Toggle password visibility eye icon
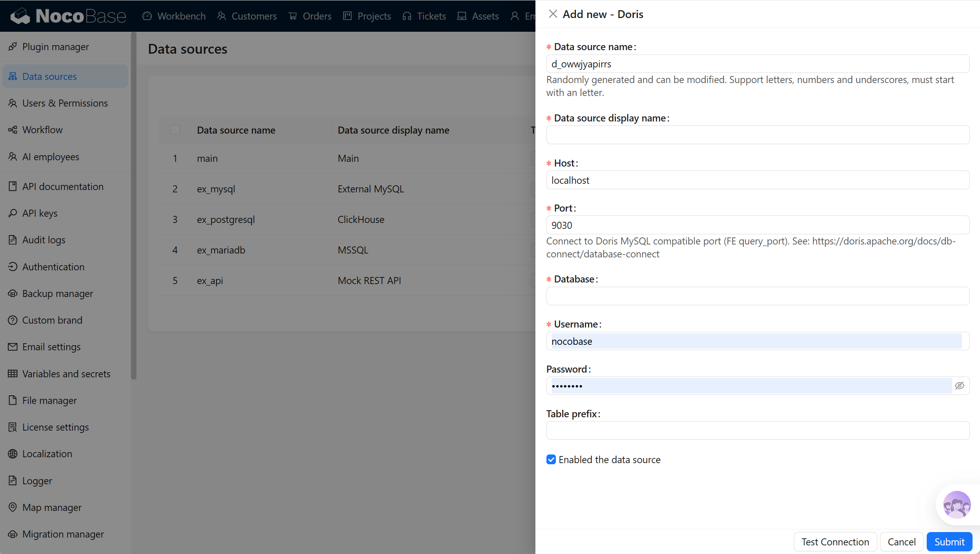Image resolution: width=980 pixels, height=554 pixels. click(x=959, y=386)
